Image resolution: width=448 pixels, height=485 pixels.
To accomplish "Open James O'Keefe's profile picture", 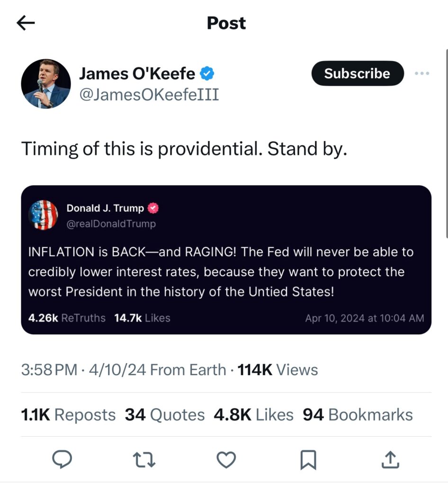I will (46, 84).
